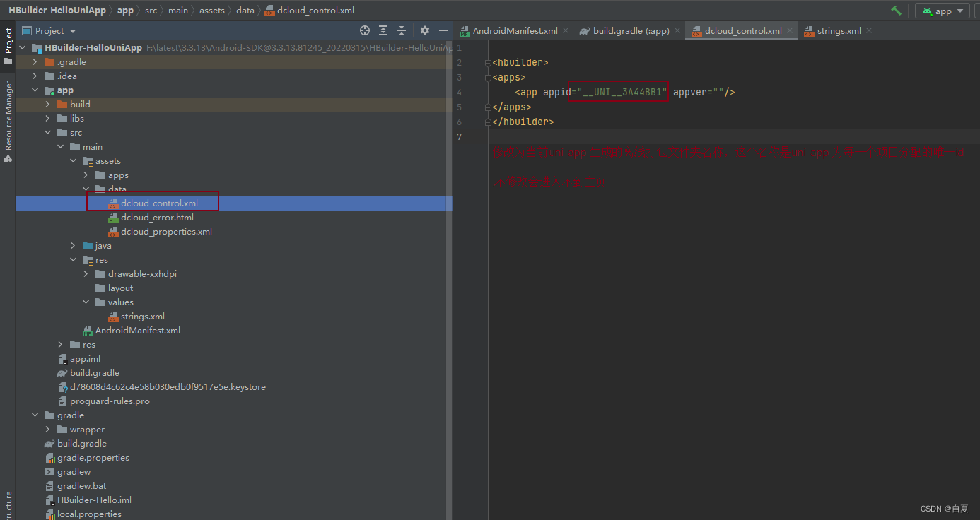Open the app run configuration dropdown
The height and width of the screenshot is (520, 980).
click(943, 11)
